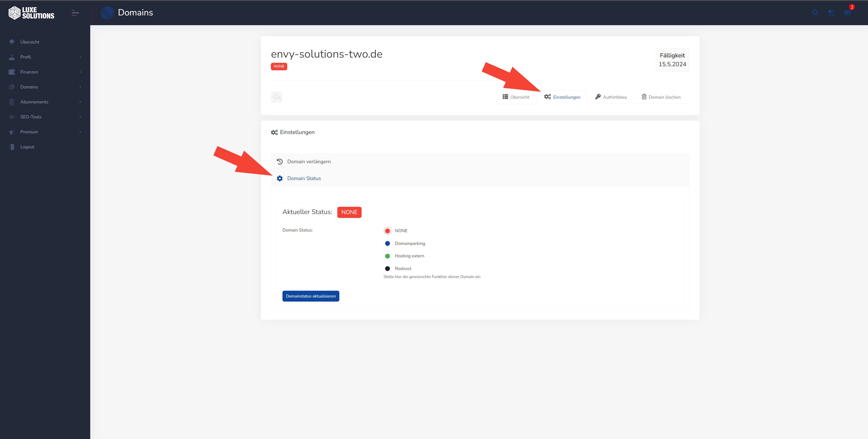Screen dimensions: 868x439
Task: Click the key icon of Authinfokey tab
Action: pos(598,97)
